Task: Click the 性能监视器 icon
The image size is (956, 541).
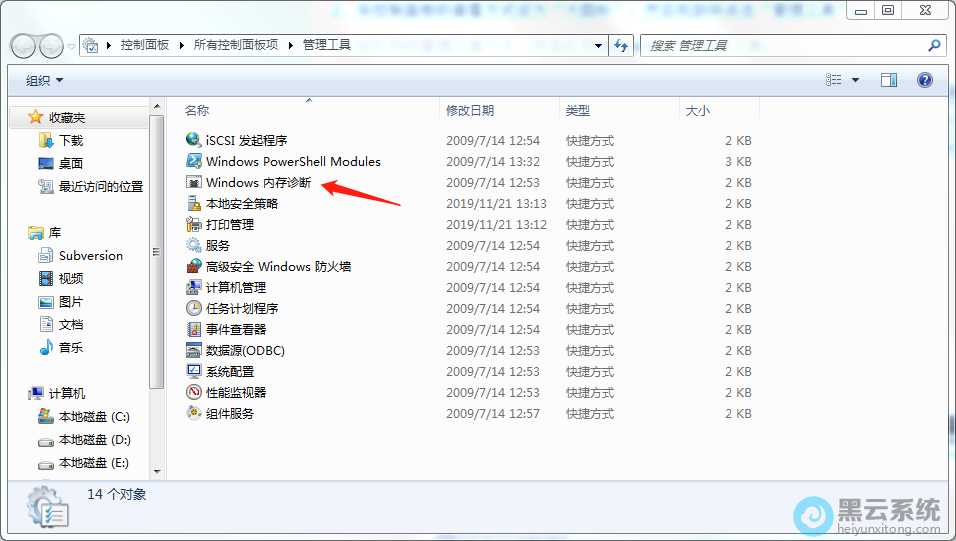Action: [x=194, y=392]
